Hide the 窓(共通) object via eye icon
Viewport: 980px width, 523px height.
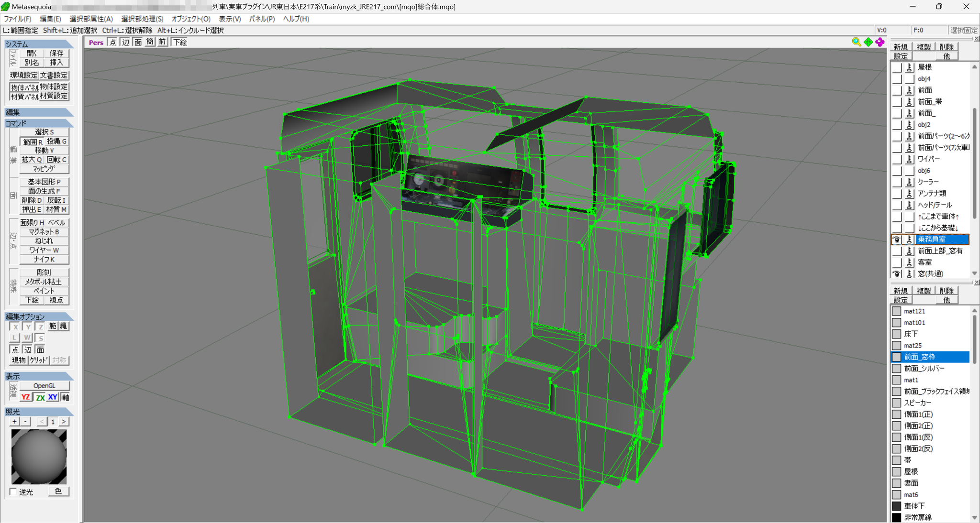pos(897,274)
